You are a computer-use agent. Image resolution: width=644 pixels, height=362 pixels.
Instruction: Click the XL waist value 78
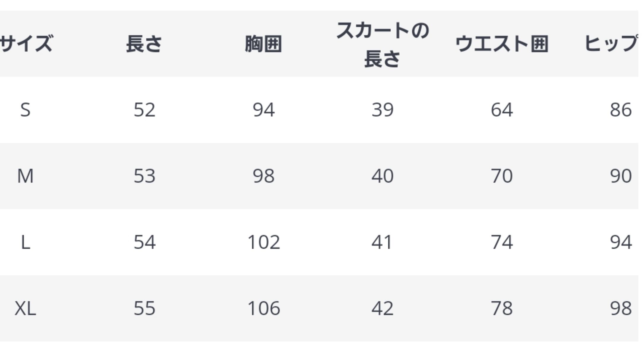(x=502, y=308)
